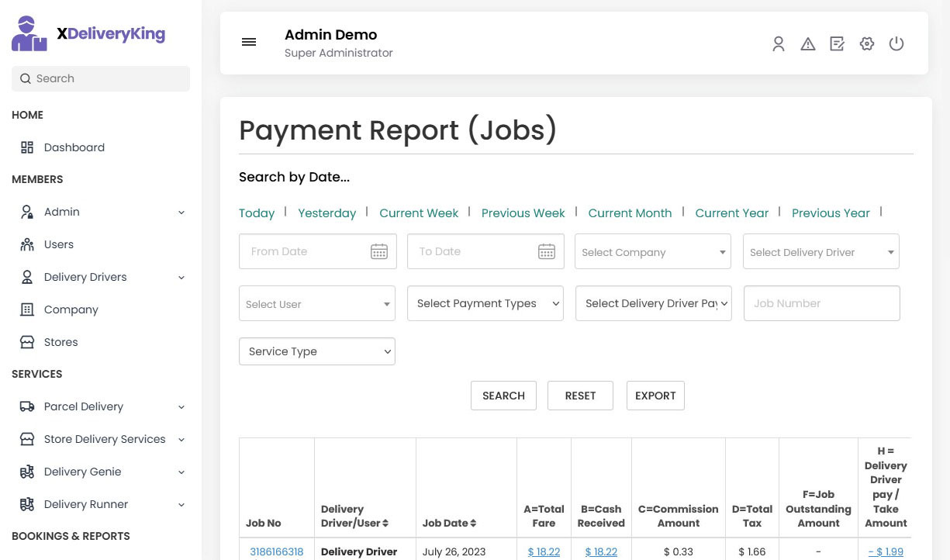Click the Parcel Delivery truck icon
This screenshot has height=560, width=950.
(27, 406)
